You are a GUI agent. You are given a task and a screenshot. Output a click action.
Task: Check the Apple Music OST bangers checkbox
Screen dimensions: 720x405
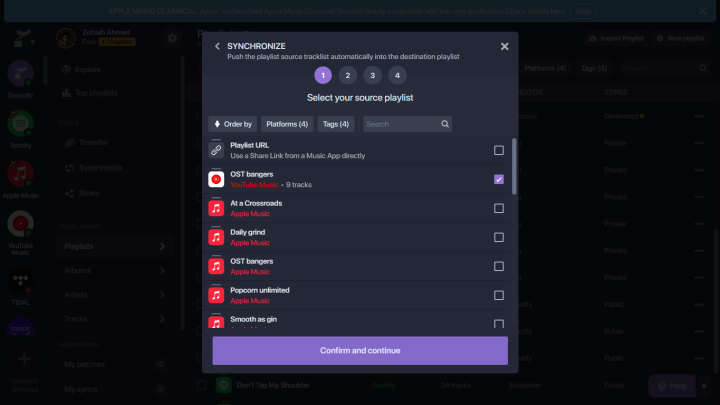(x=499, y=266)
